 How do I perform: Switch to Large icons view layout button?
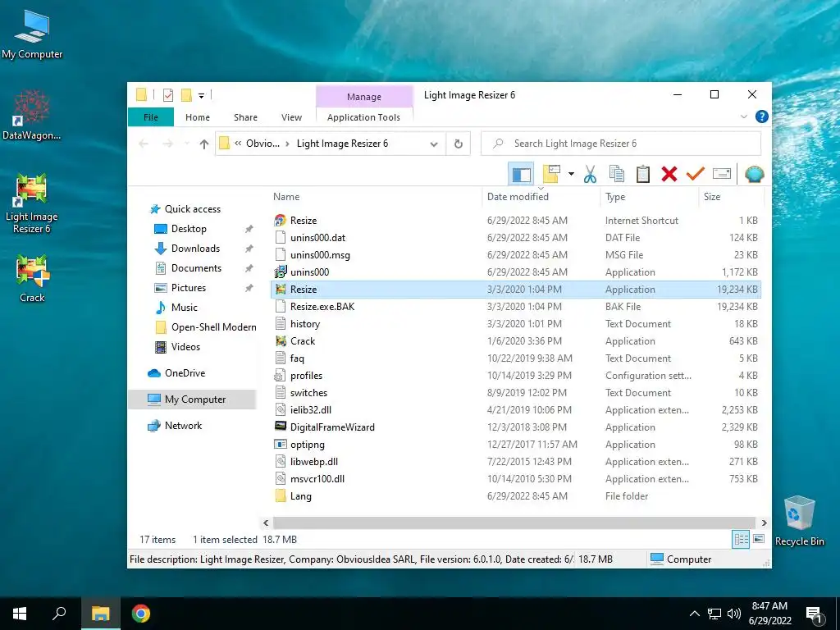(x=759, y=540)
